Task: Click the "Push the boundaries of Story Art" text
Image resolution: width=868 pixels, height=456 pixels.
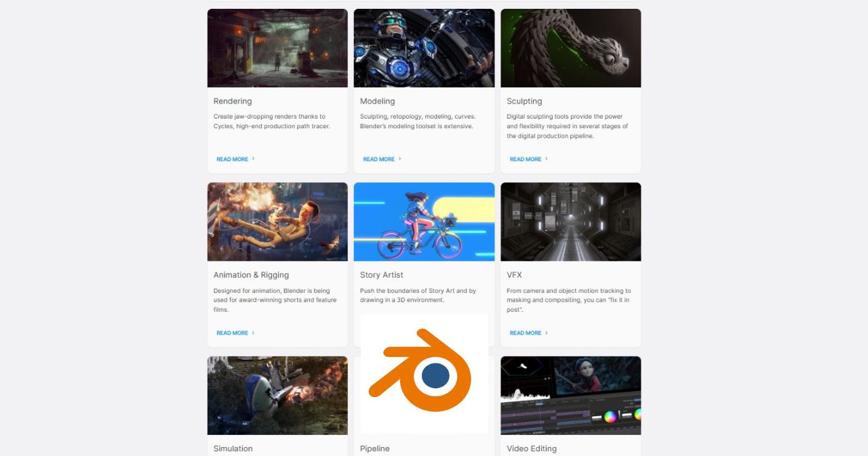Action: coord(418,295)
